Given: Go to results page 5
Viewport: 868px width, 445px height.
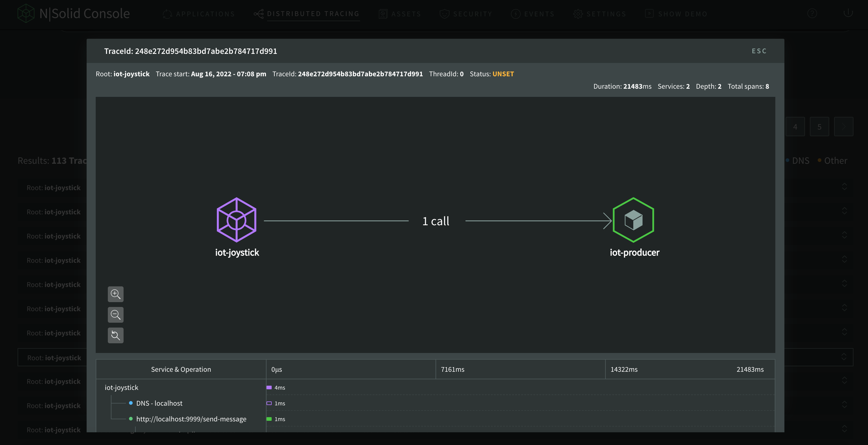Looking at the screenshot, I should (819, 127).
